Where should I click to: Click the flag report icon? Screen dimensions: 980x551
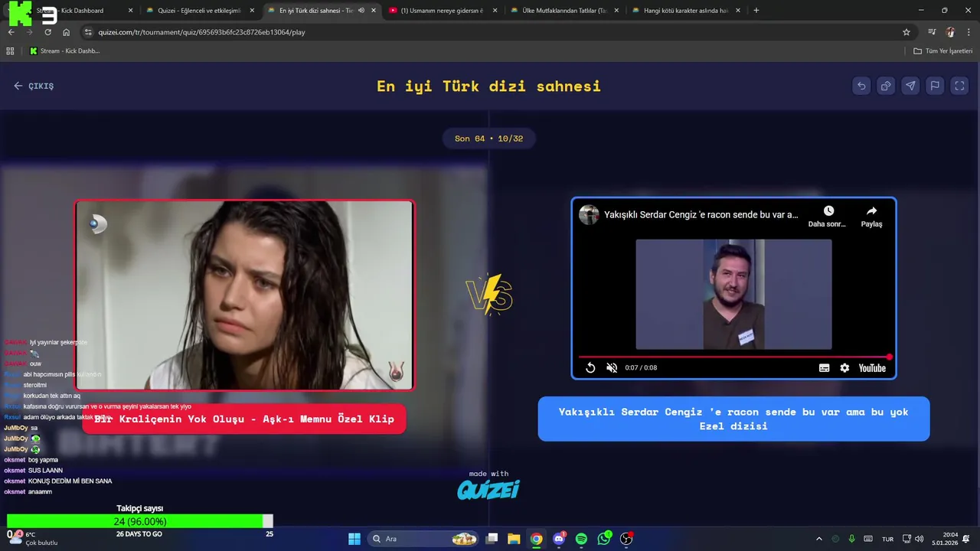click(x=935, y=86)
